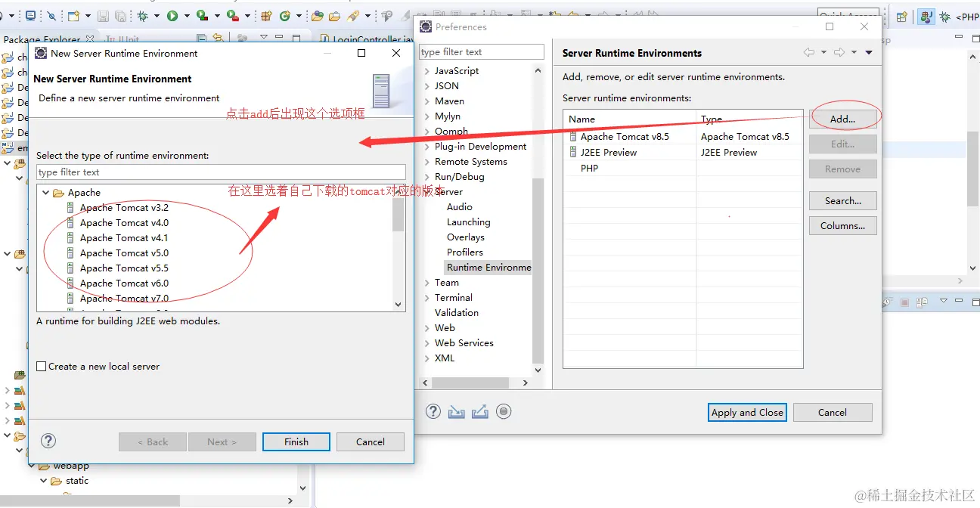Click the New wizard icon in toolbar
980x508 pixels.
pyautogui.click(x=73, y=15)
